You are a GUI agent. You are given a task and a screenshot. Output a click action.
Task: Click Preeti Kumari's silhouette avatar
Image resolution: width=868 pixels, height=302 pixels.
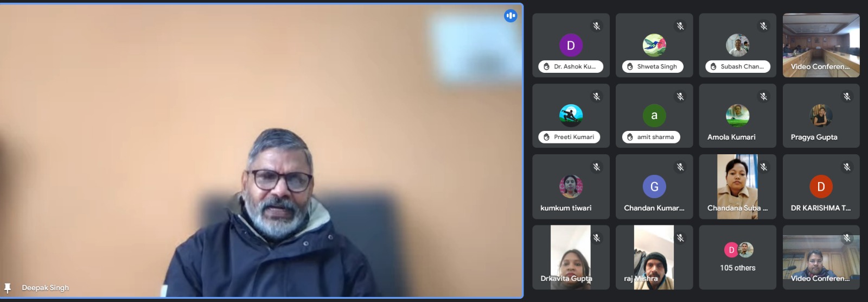coord(571,116)
